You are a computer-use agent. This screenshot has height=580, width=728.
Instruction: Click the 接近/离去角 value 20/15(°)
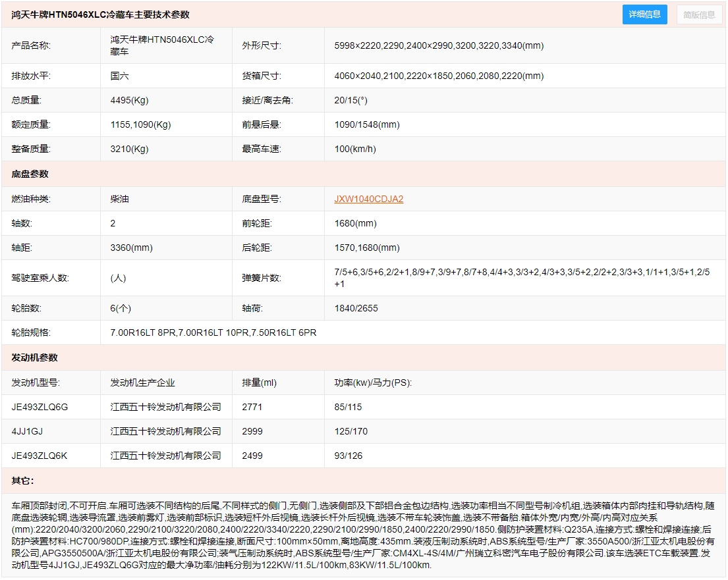tap(350, 100)
